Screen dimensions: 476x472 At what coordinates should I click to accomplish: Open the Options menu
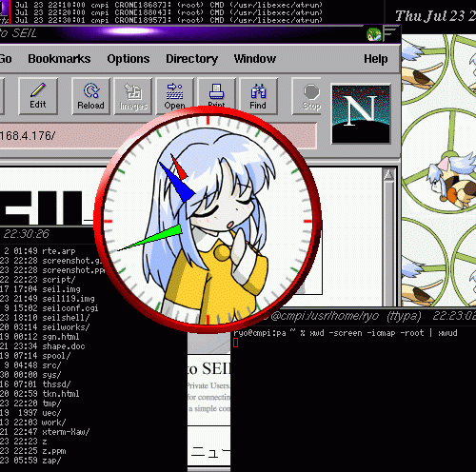tap(129, 59)
